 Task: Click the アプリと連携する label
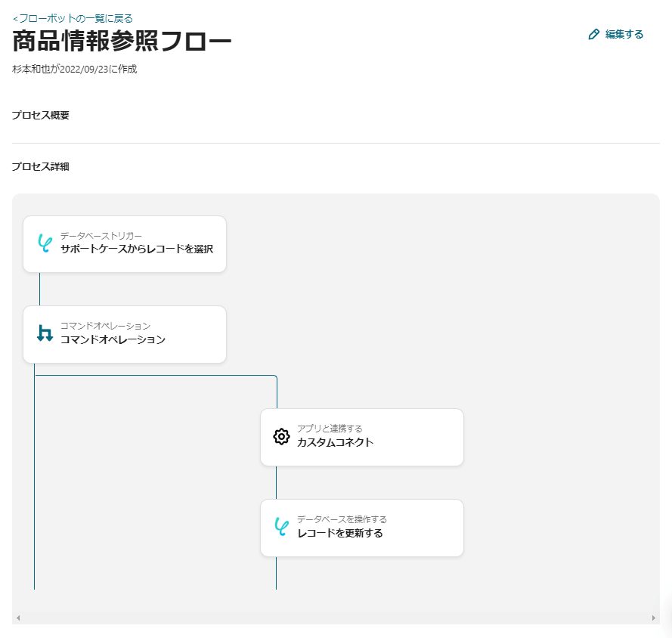point(330,429)
